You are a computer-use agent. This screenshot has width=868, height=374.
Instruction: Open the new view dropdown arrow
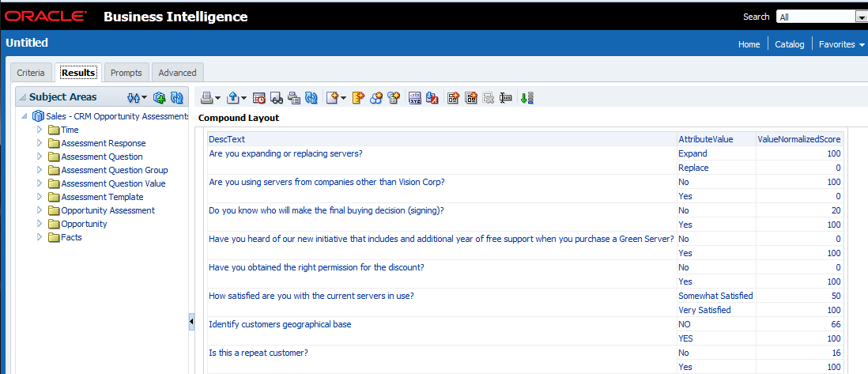(344, 98)
